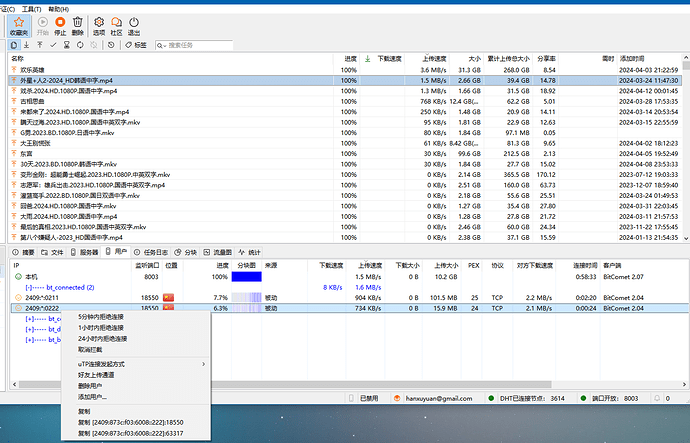Select the hourglass waiting filter icon
The width and height of the screenshot is (690, 443).
click(x=67, y=45)
